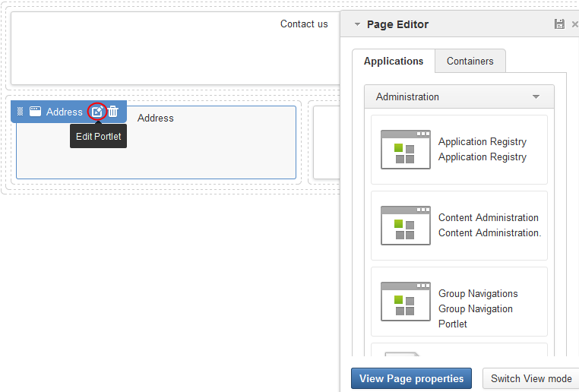Select the Application Registry application icon
This screenshot has height=392, width=579.
pyautogui.click(x=406, y=150)
